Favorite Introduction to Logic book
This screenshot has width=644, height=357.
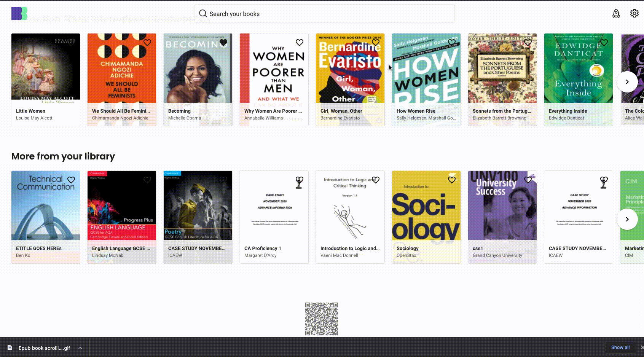pos(376,180)
